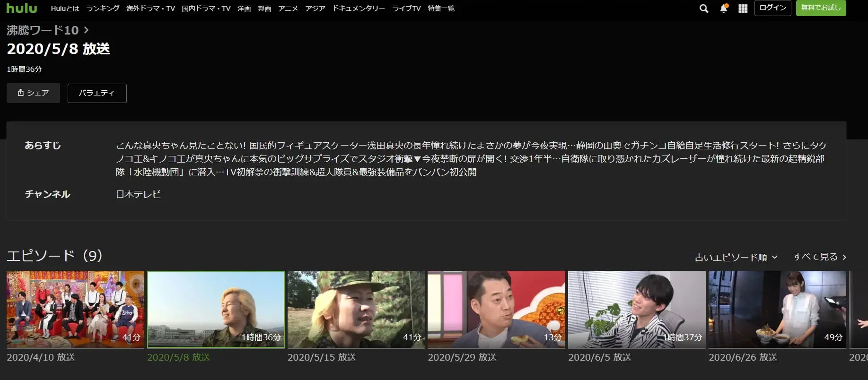Click the 2020/5/8 放送 episode caption
The height and width of the screenshot is (380, 868).
[179, 357]
